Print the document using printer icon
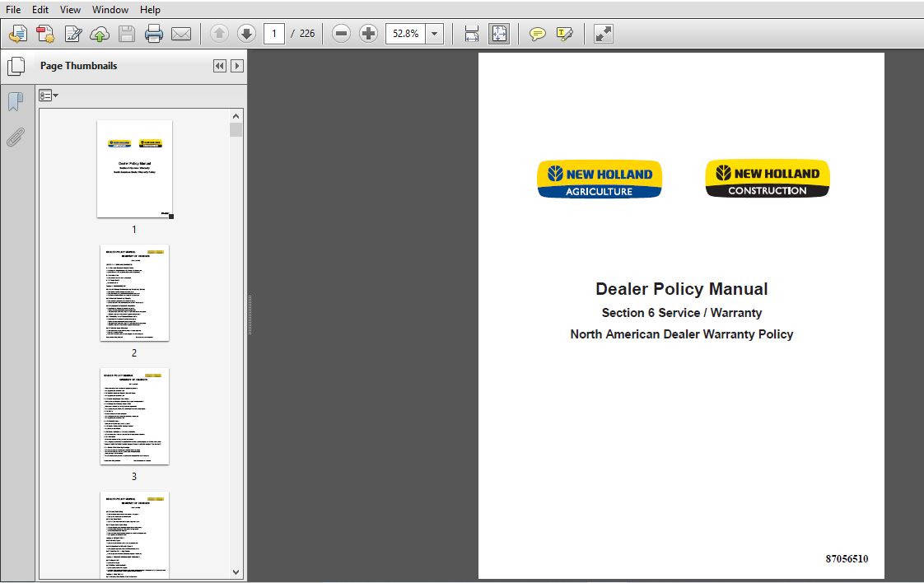The width and height of the screenshot is (924, 583). pyautogui.click(x=154, y=34)
